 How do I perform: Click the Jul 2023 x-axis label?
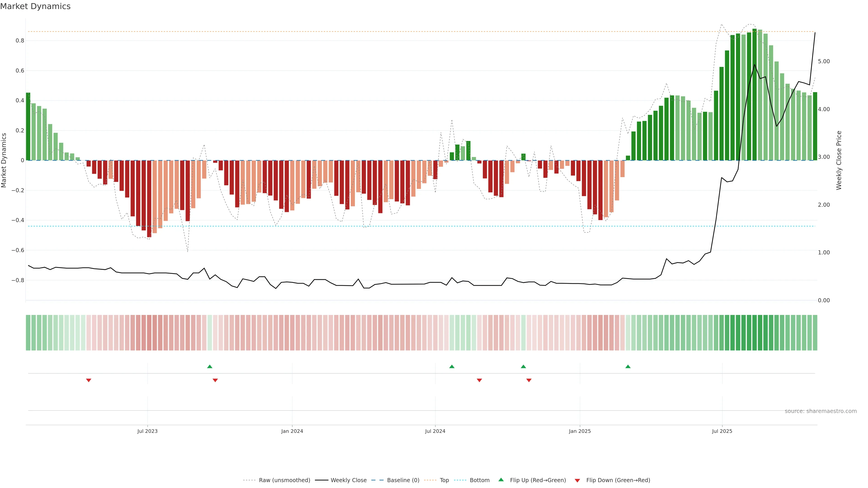(147, 431)
